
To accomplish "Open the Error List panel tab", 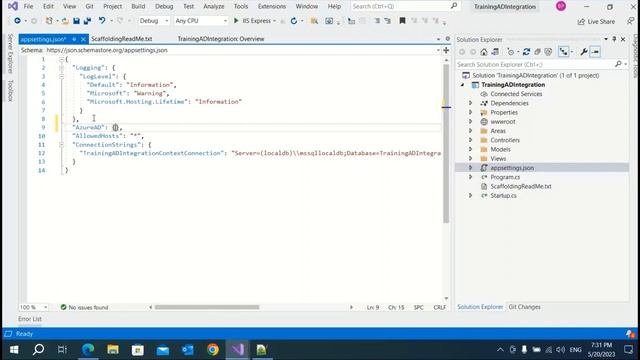I will tap(30, 319).
